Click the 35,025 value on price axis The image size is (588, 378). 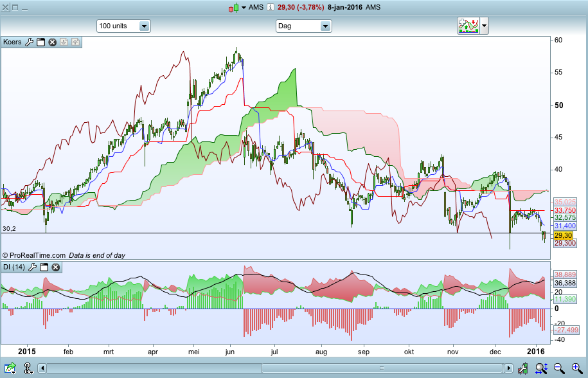coord(565,202)
